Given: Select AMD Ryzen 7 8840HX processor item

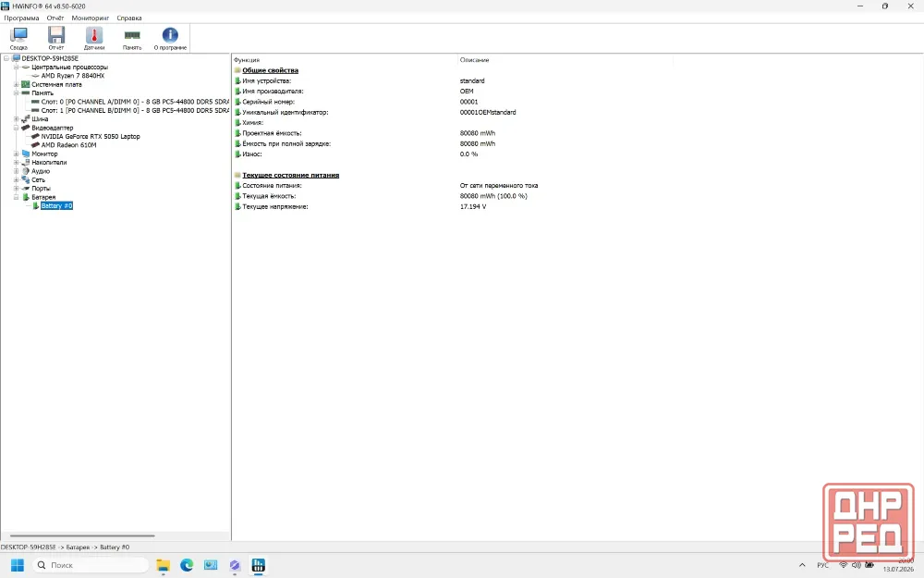Looking at the screenshot, I should [72, 76].
